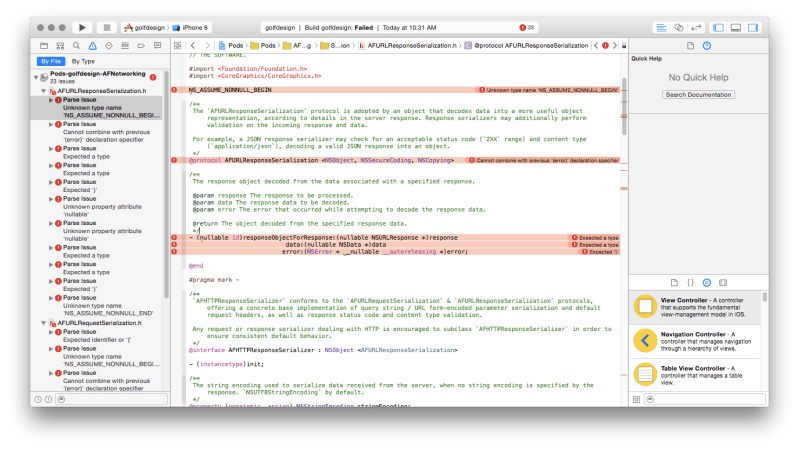Show the Issue navigator
The height and width of the screenshot is (450, 799).
[93, 45]
